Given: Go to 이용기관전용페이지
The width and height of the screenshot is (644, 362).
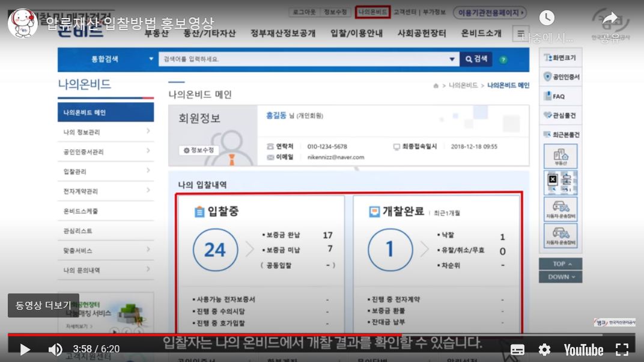Looking at the screenshot, I should coord(490,13).
